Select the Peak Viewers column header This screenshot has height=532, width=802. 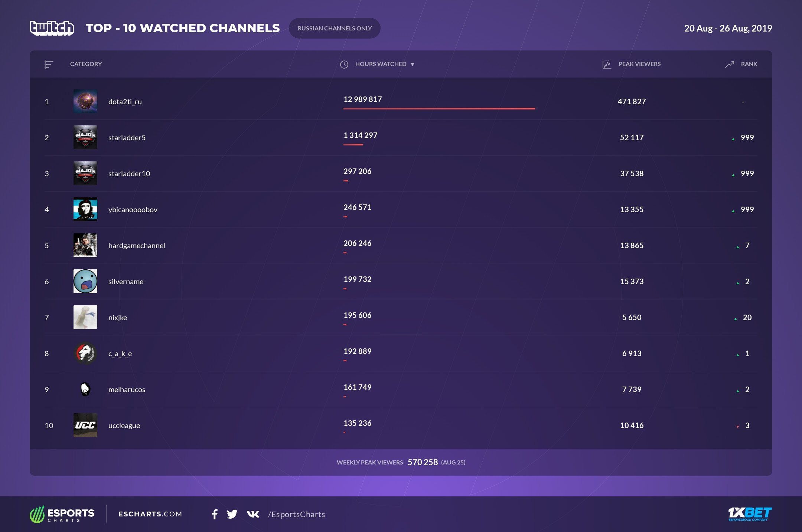click(x=639, y=64)
